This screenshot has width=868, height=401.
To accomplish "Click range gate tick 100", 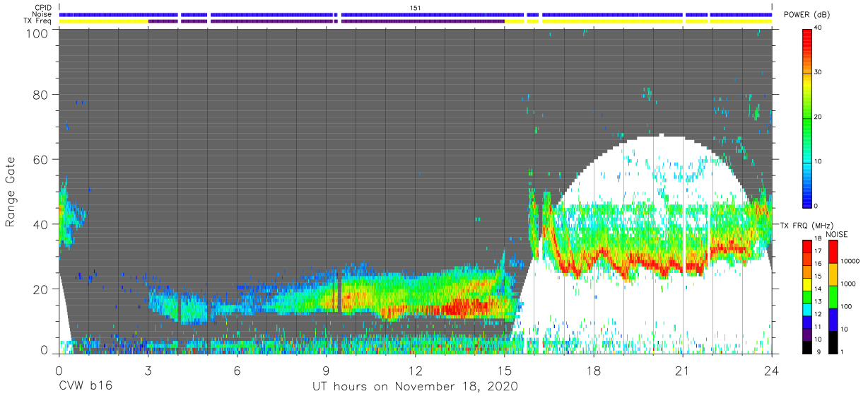I will [38, 33].
